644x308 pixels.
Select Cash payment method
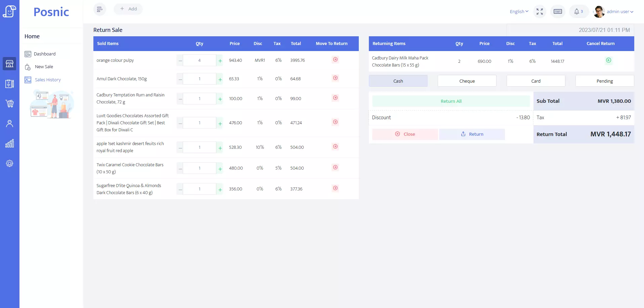(x=398, y=81)
